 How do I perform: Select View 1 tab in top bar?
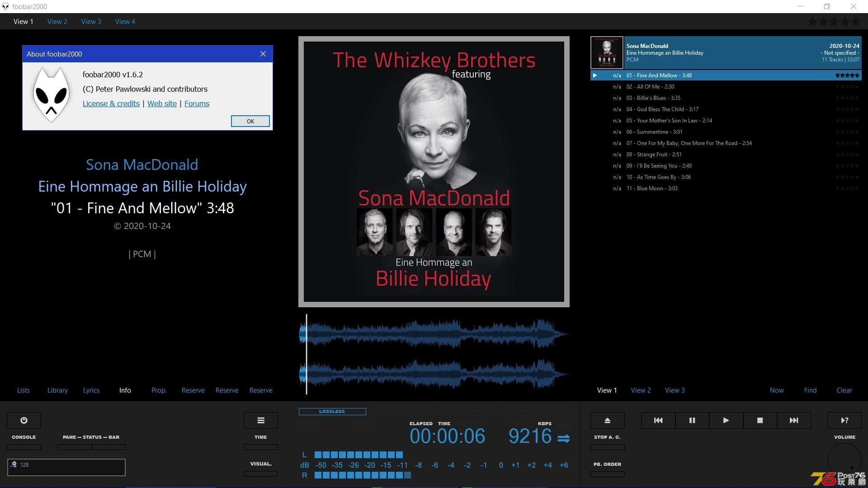(x=24, y=22)
